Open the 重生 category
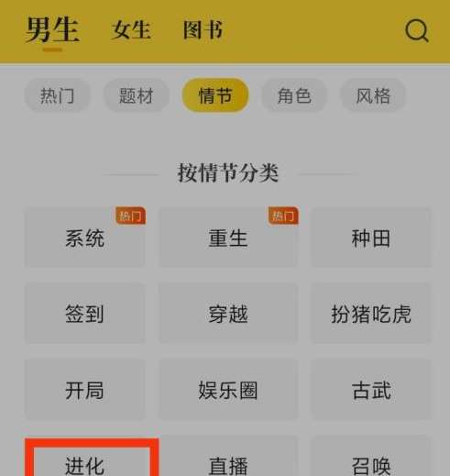This screenshot has width=450, height=476. coord(228,238)
